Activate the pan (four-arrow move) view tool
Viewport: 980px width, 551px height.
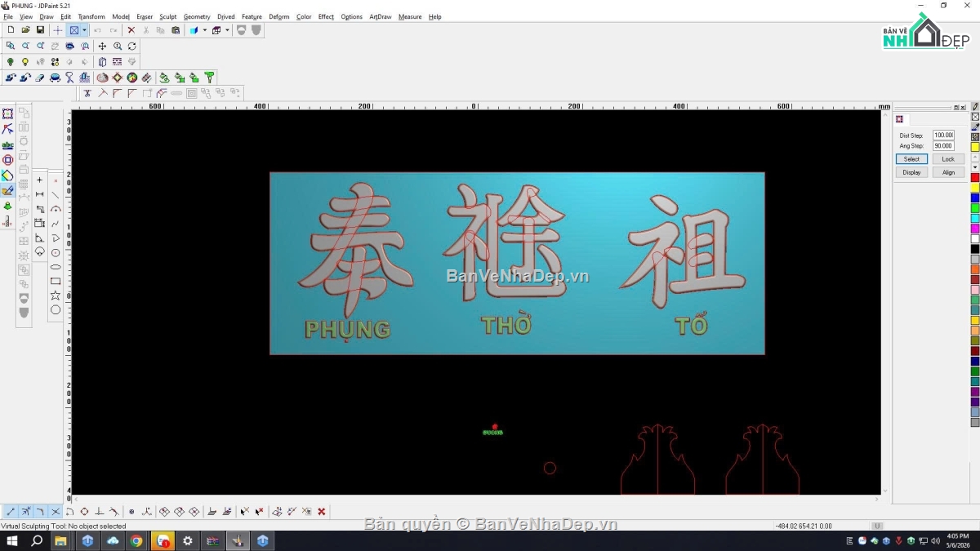click(x=102, y=47)
